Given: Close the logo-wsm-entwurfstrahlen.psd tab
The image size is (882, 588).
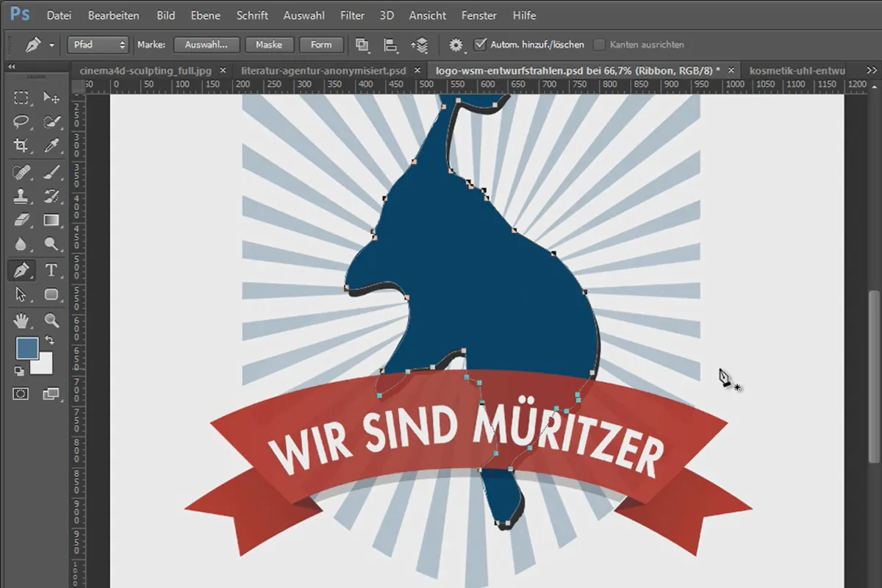Looking at the screenshot, I should coord(731,71).
